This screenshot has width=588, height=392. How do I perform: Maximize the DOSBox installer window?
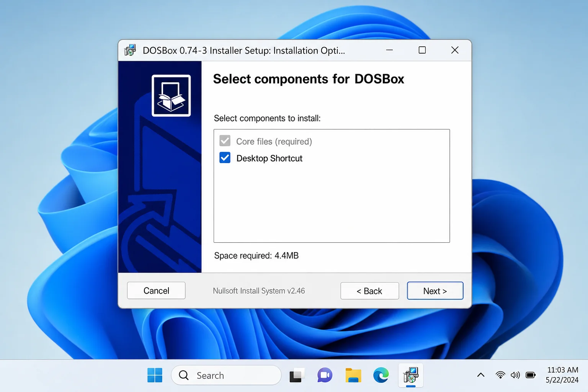click(422, 50)
